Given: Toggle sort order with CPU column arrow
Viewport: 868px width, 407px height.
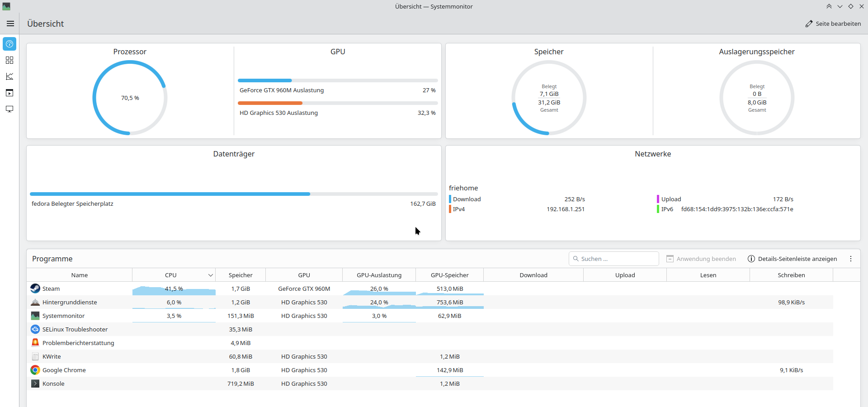Looking at the screenshot, I should click(x=210, y=275).
